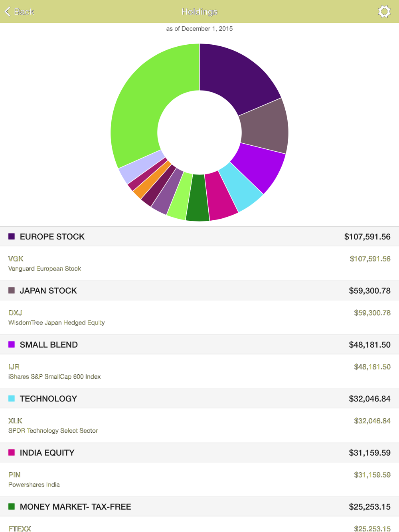This screenshot has height=532, width=399.
Task: Click the Money Market green legend square
Action: pos(12,506)
